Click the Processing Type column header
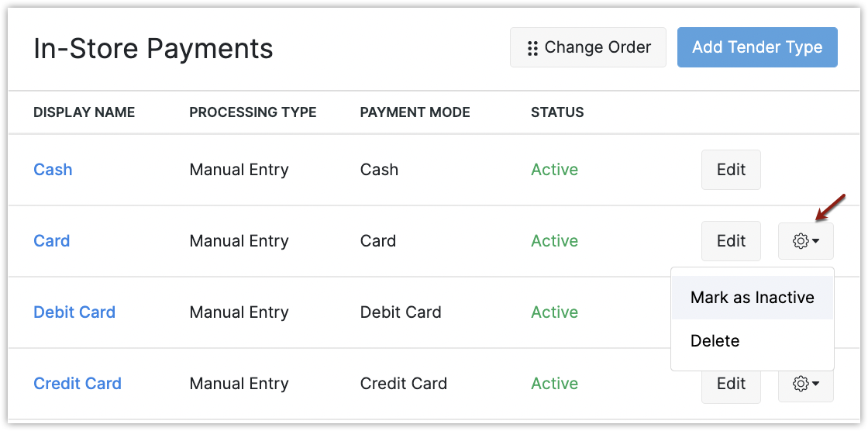This screenshot has height=431, width=868. click(253, 112)
